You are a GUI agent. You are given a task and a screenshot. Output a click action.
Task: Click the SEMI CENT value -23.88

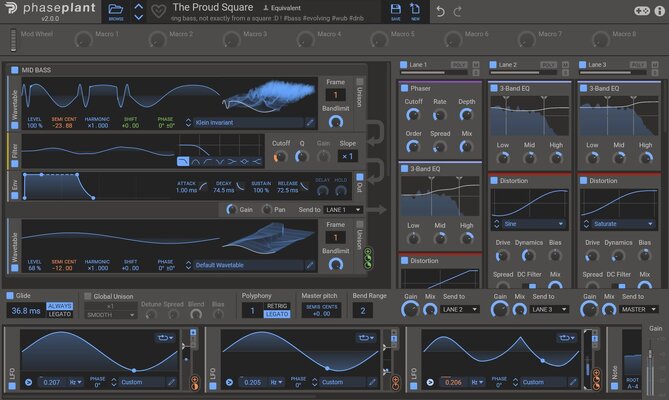click(x=63, y=126)
